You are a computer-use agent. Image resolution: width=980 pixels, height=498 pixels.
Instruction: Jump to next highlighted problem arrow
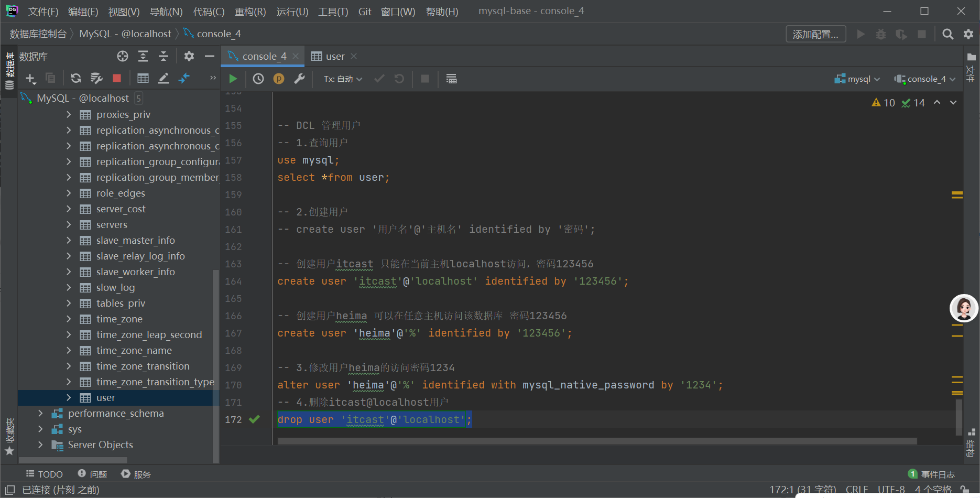click(x=953, y=103)
